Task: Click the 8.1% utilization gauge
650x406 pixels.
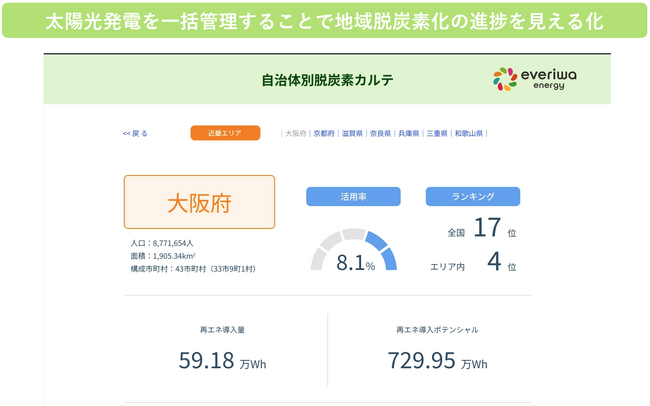Action: (x=354, y=253)
